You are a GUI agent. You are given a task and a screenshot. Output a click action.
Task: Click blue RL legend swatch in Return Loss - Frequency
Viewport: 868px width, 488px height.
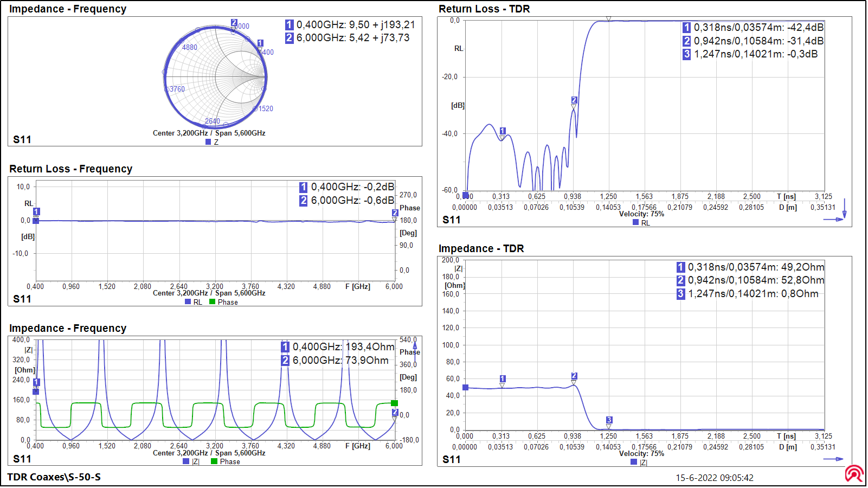(188, 302)
